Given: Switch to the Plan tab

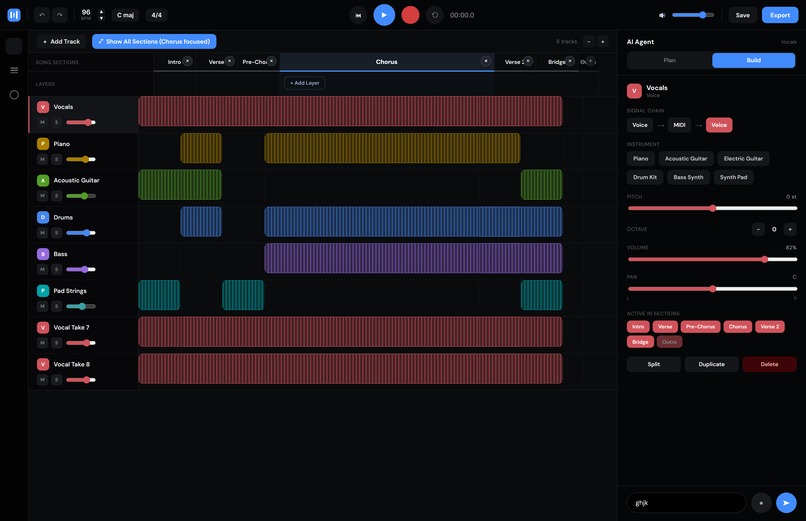Looking at the screenshot, I should [669, 60].
